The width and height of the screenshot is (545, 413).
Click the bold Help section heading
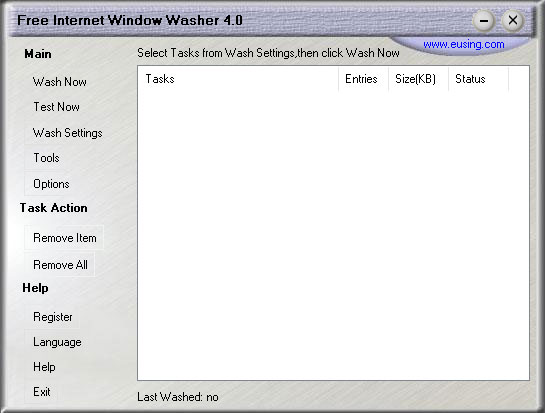click(35, 288)
